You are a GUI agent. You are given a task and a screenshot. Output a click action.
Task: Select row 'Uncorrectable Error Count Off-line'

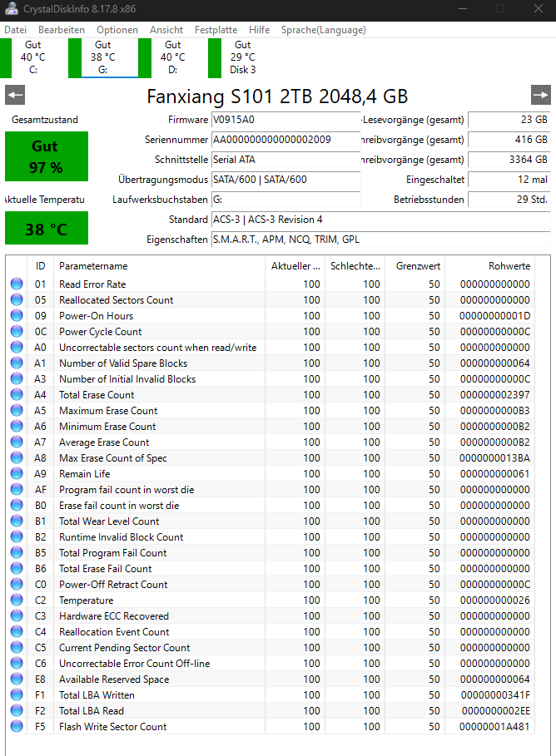(271, 664)
